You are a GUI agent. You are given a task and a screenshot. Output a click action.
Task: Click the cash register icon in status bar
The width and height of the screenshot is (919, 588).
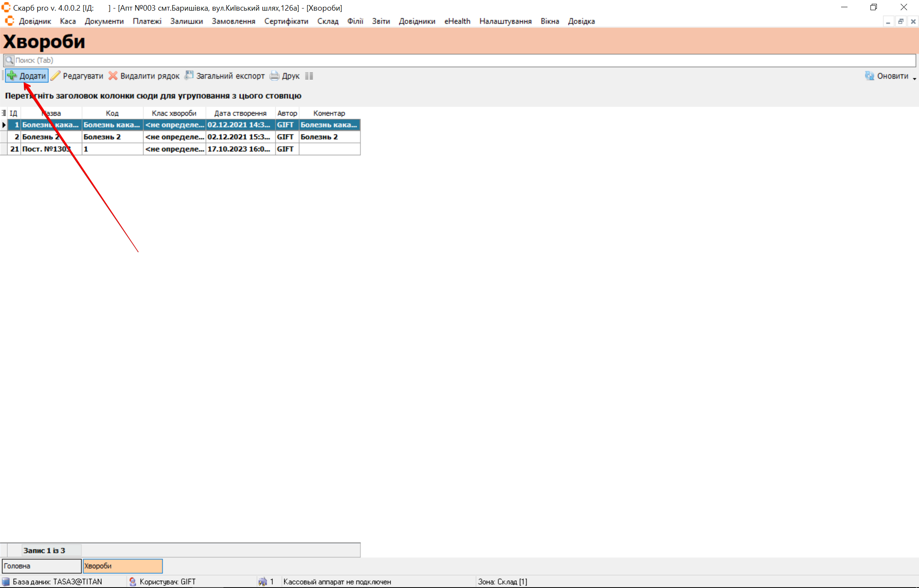(263, 582)
